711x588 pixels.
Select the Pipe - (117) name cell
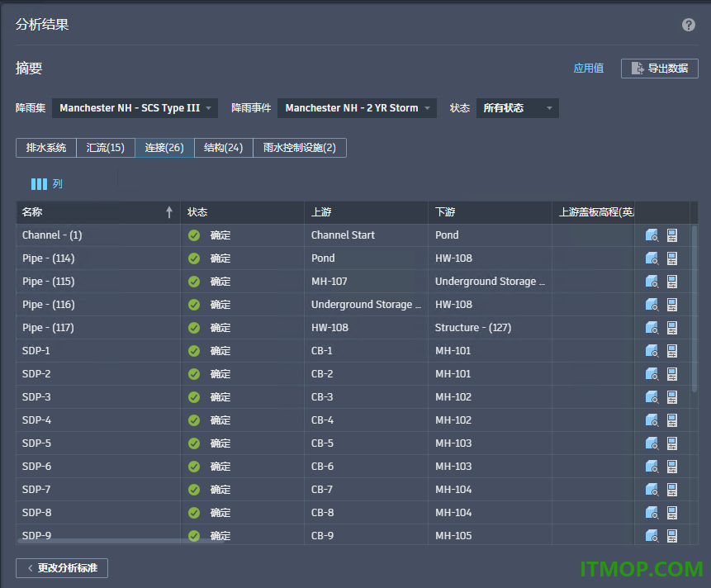click(98, 328)
